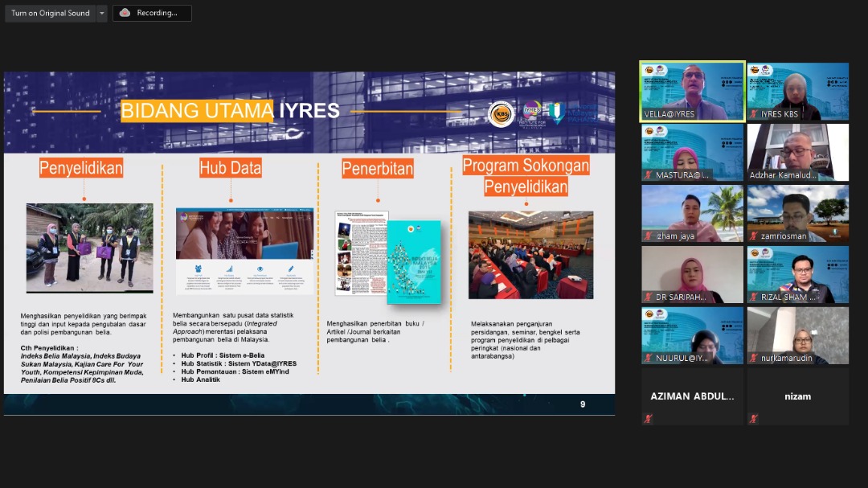Viewport: 868px width, 488px height.
Task: Select VELLA@IYRES active speaker video tile
Action: (692, 88)
